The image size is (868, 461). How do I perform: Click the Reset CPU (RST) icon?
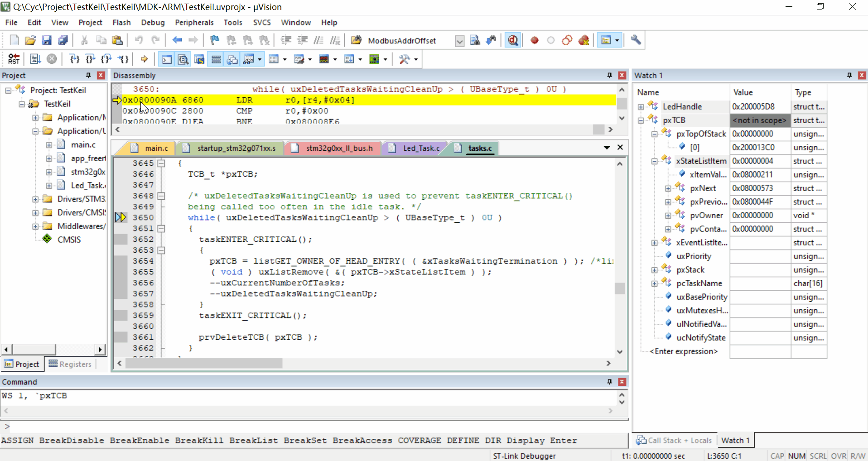point(14,59)
